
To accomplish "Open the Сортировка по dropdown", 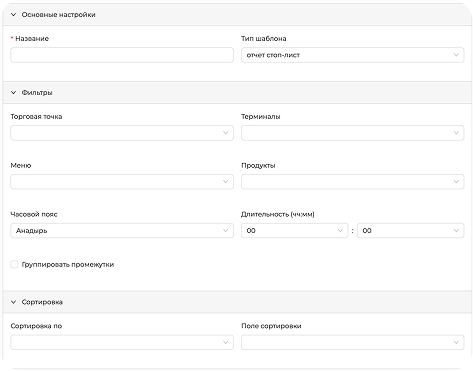I will pos(122,342).
